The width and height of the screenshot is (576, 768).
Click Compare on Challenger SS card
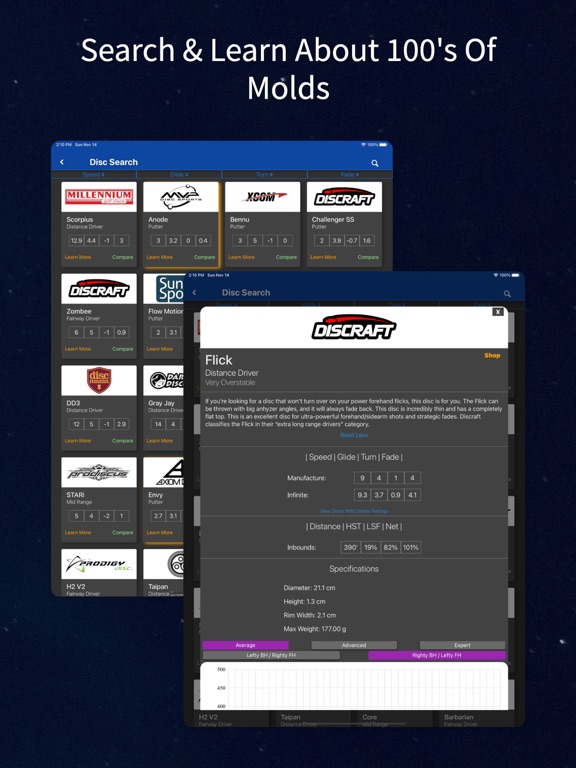tap(368, 257)
